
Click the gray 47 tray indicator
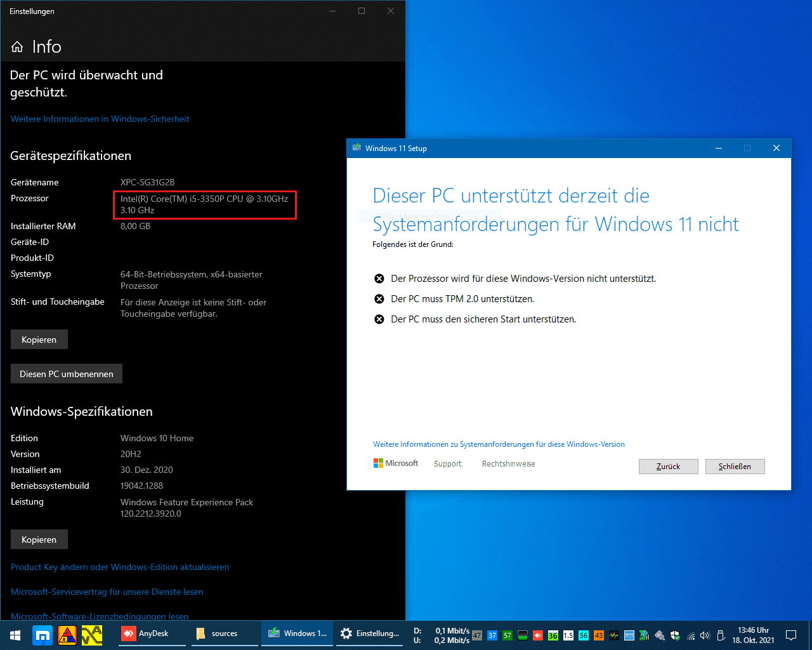tap(477, 635)
